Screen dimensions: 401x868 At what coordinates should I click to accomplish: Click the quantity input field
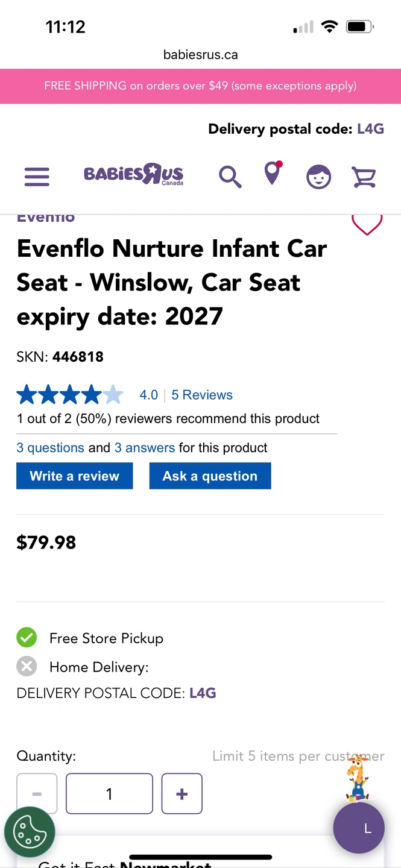click(x=109, y=794)
